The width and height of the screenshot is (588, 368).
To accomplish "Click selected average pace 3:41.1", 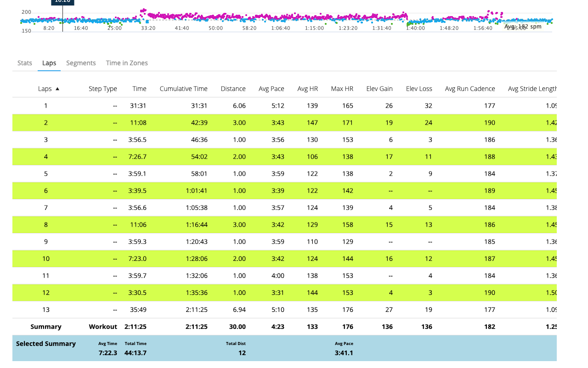I will click(344, 353).
